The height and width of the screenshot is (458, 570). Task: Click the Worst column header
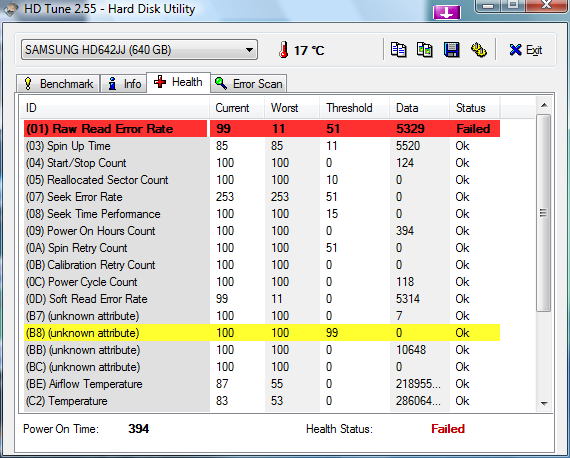click(292, 108)
